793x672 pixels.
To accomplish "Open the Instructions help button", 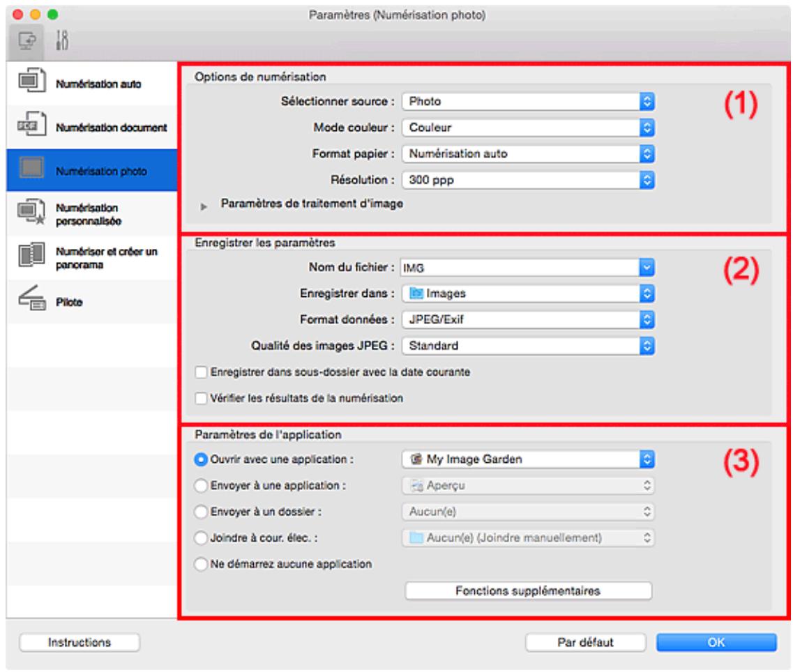I will 79,642.
